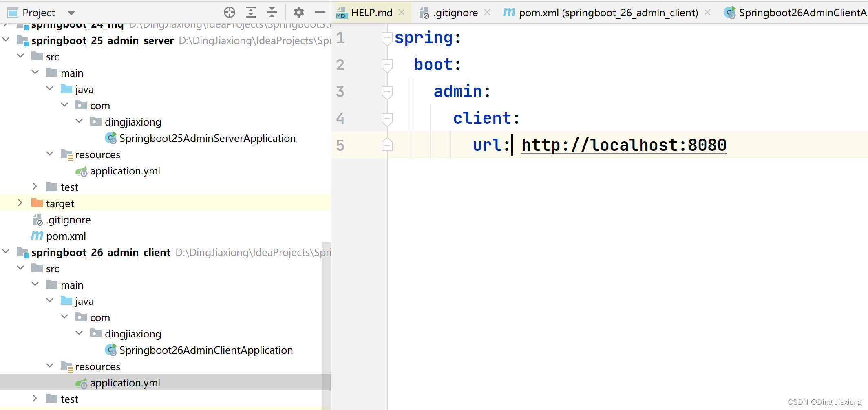The width and height of the screenshot is (868, 410).
Task: Open application.yml in admin_client resources
Action: coord(125,383)
